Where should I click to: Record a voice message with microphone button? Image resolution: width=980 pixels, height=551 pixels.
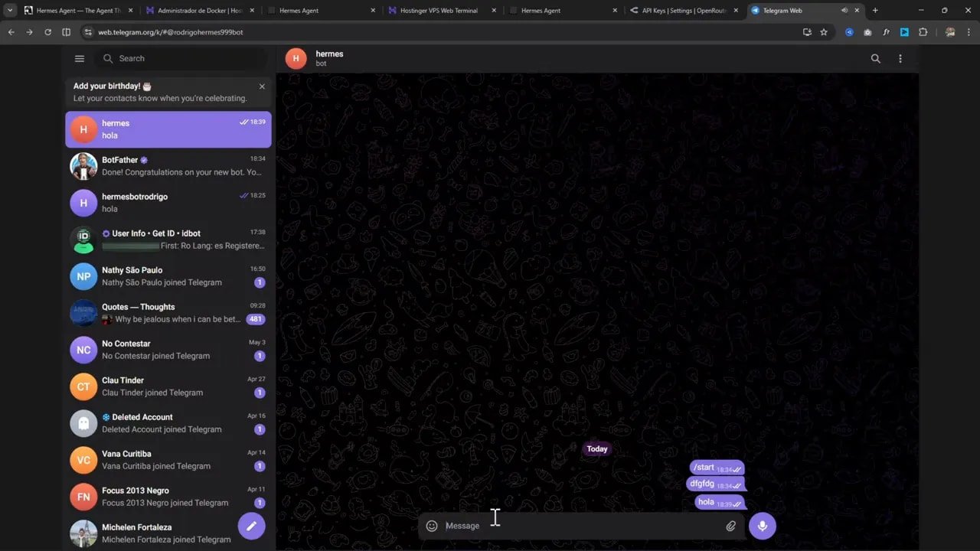pyautogui.click(x=763, y=526)
